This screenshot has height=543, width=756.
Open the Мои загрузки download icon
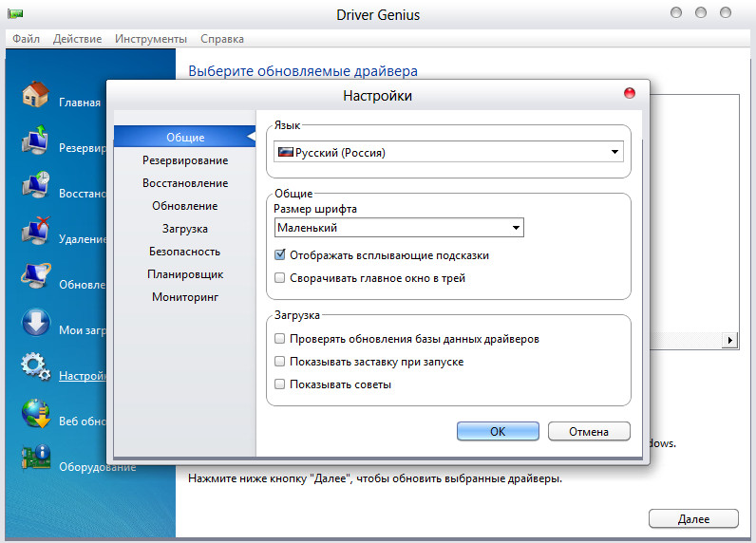[35, 323]
